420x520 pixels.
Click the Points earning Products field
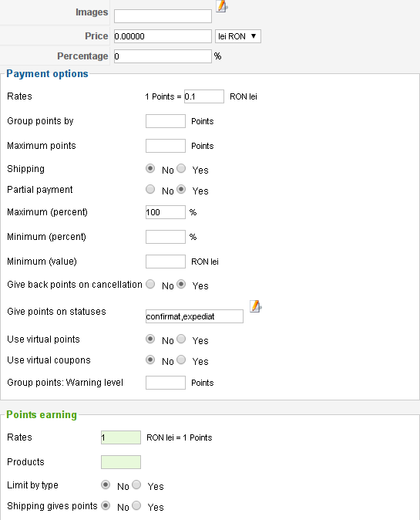(121, 462)
